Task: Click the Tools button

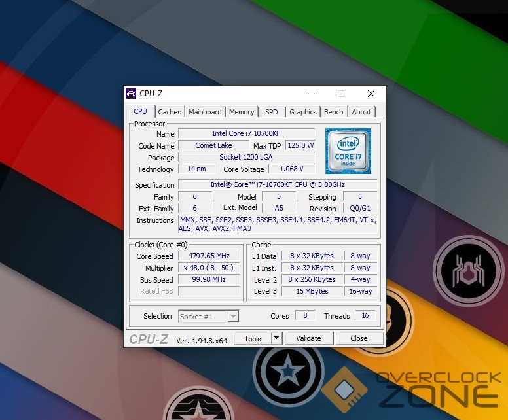Action: (x=253, y=338)
